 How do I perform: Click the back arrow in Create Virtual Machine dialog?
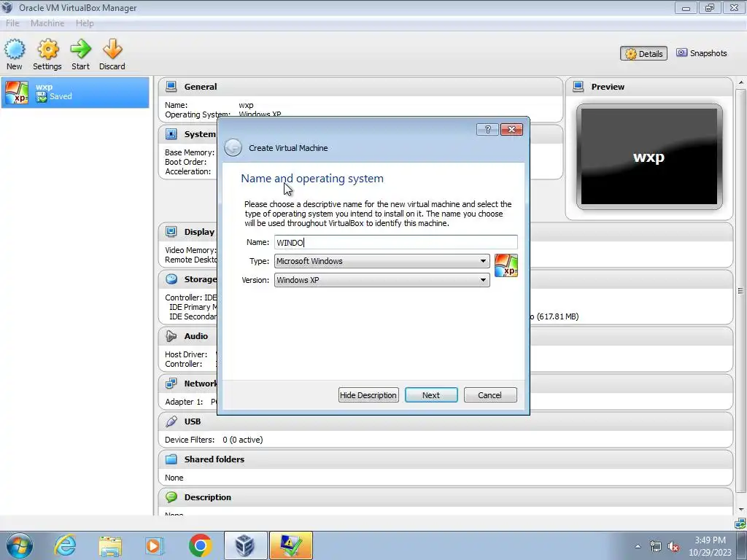click(233, 147)
